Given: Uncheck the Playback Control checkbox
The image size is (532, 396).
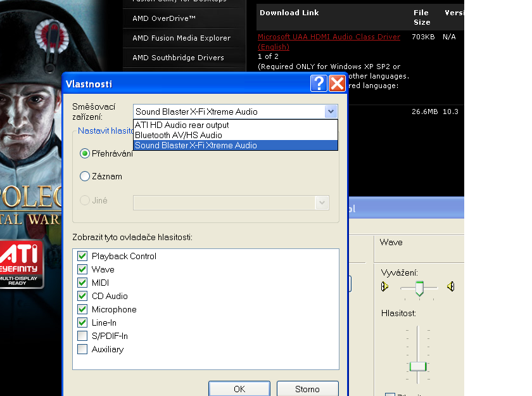Looking at the screenshot, I should tap(82, 256).
